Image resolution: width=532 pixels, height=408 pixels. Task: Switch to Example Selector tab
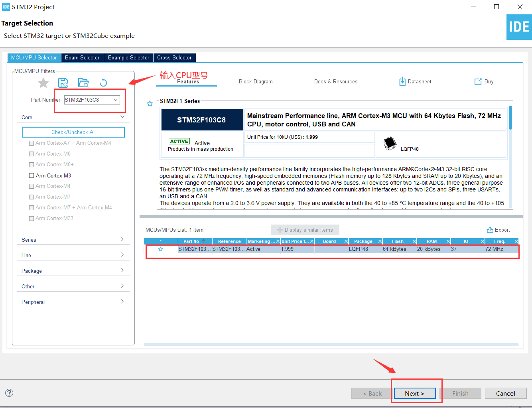(x=129, y=58)
